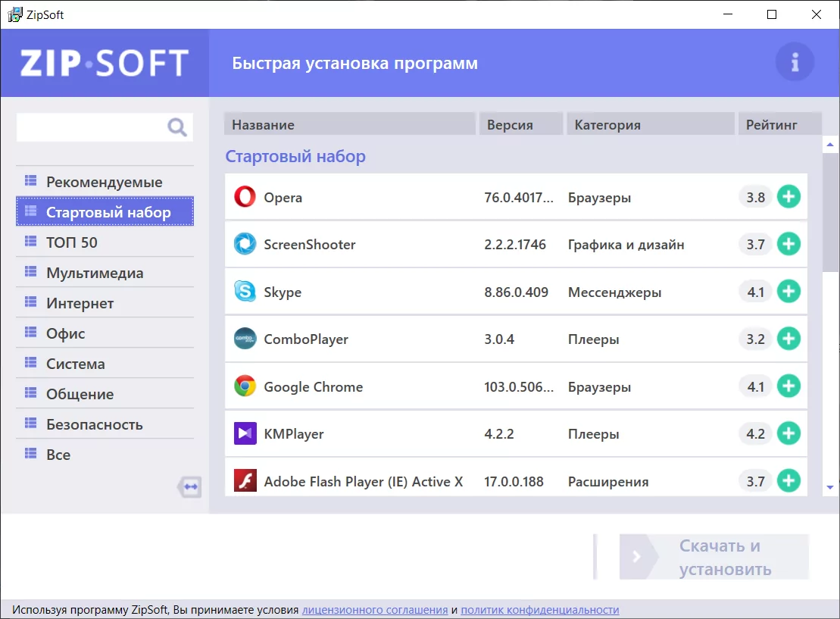Add KMPlayer with its green plus button
This screenshot has height=619, width=840.
(788, 433)
